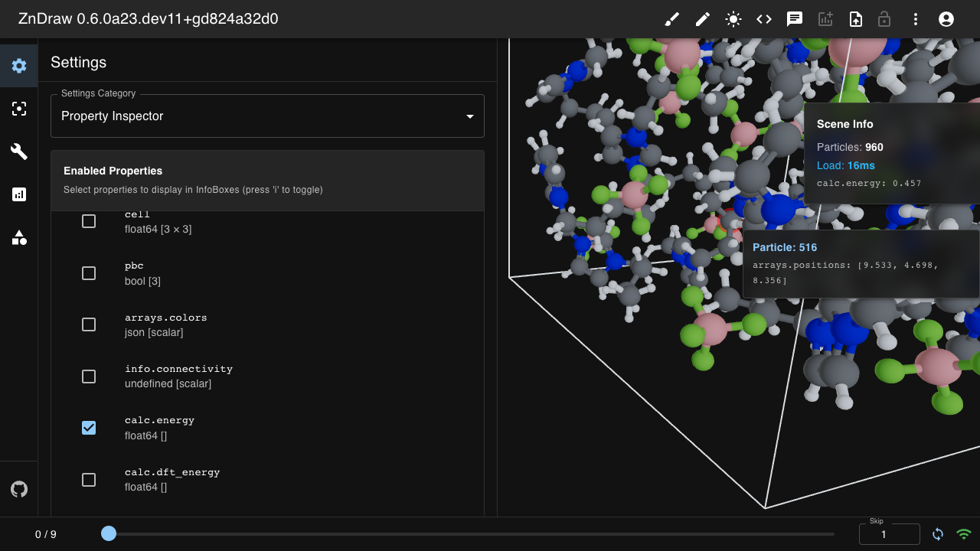Click the sync refresh icon
This screenshot has height=551, width=980.
[938, 534]
